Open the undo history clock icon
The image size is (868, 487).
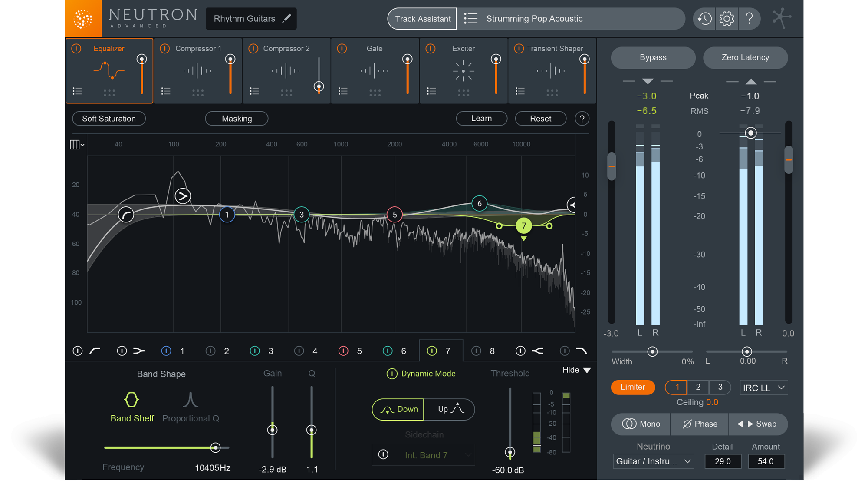click(x=704, y=19)
